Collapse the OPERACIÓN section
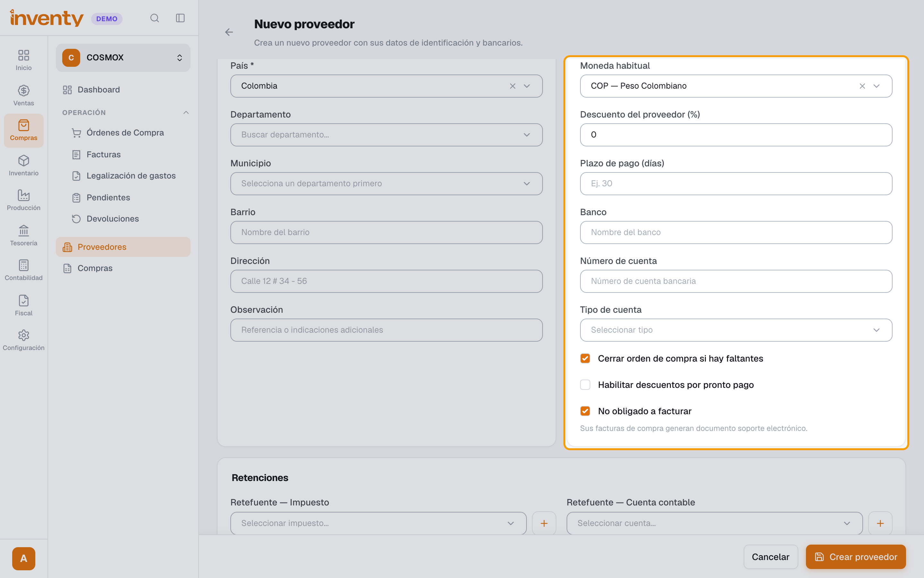 click(x=186, y=112)
